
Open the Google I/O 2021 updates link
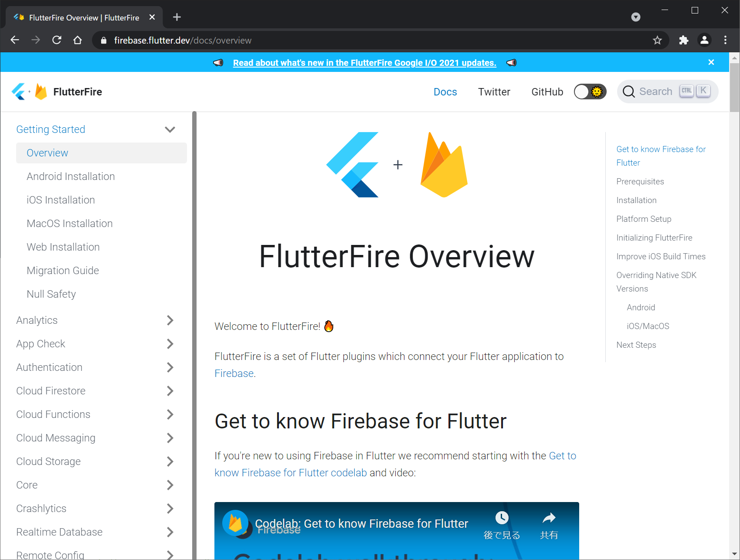[x=365, y=63]
